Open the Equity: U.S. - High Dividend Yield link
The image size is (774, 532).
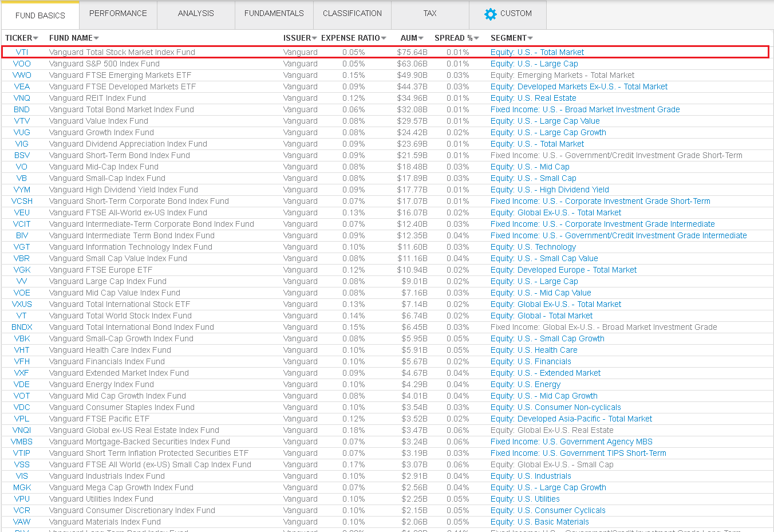click(550, 190)
